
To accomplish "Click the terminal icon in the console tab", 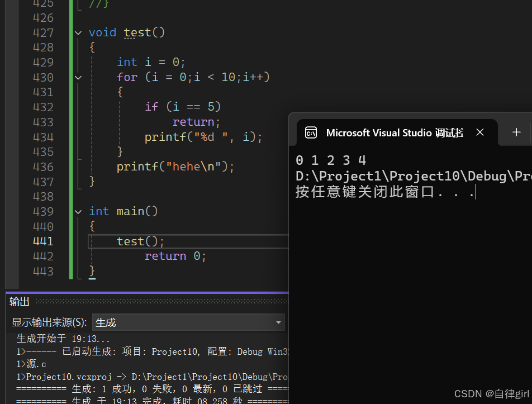I will 311,132.
